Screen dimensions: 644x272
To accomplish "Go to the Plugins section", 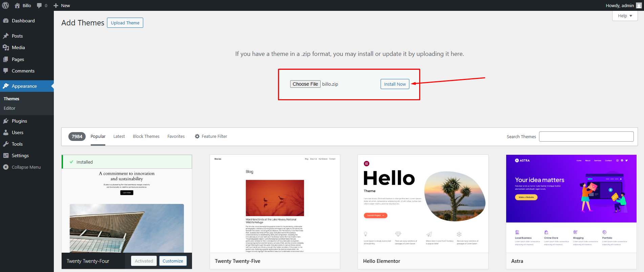I will pyautogui.click(x=19, y=121).
